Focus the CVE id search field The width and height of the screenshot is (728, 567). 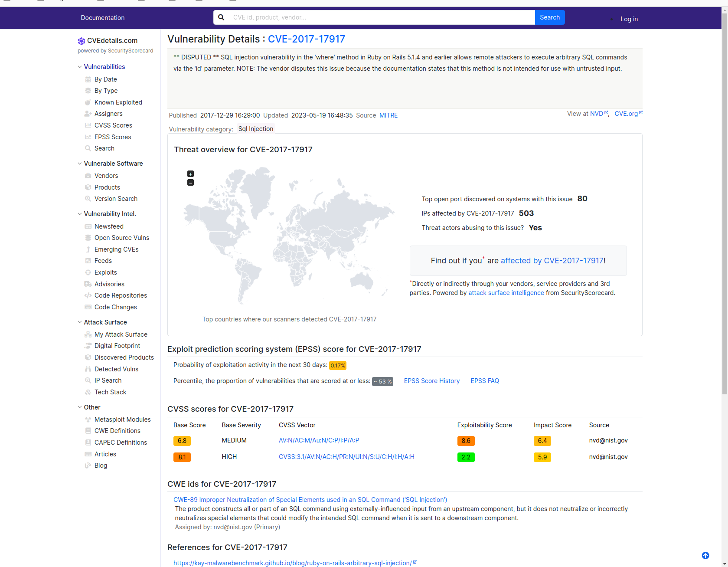382,17
